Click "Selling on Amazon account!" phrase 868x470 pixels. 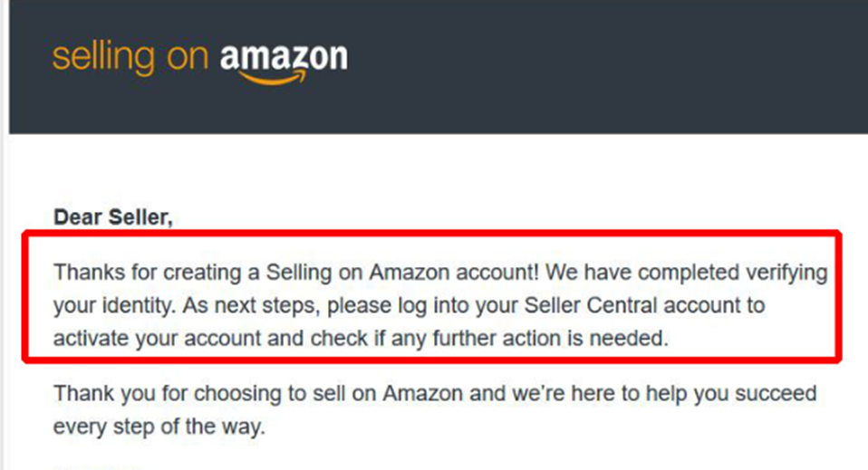tap(402, 273)
